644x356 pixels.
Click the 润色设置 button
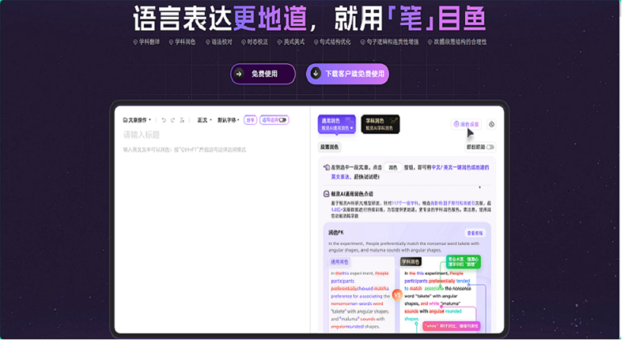click(x=466, y=124)
